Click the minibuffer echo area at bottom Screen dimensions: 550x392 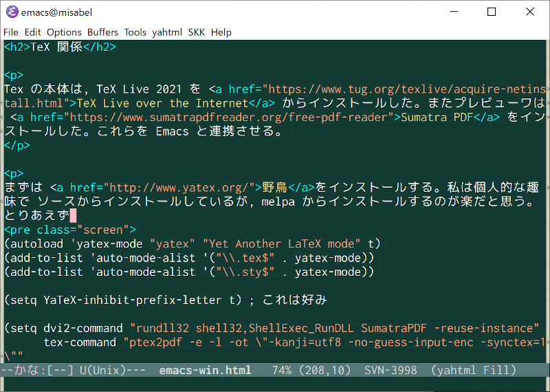(275, 384)
